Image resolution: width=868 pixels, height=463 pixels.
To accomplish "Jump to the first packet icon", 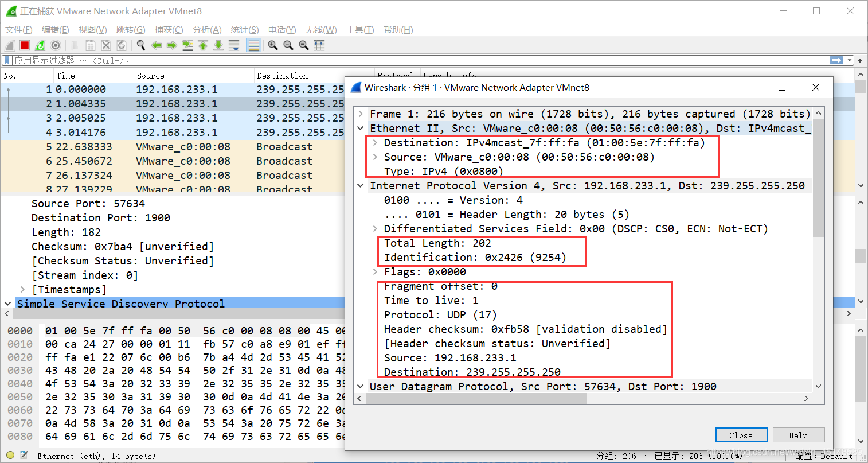I will click(x=203, y=45).
